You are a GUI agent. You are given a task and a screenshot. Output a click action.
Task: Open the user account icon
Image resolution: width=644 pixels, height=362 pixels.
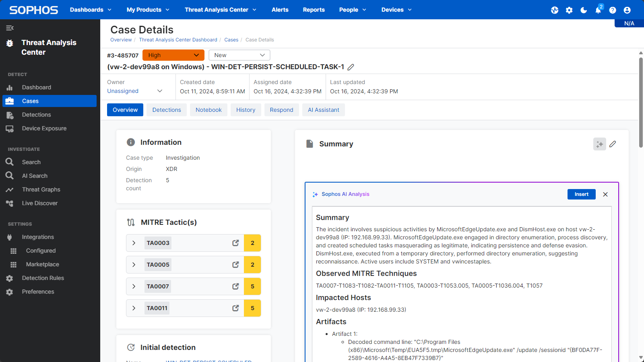[x=627, y=10]
